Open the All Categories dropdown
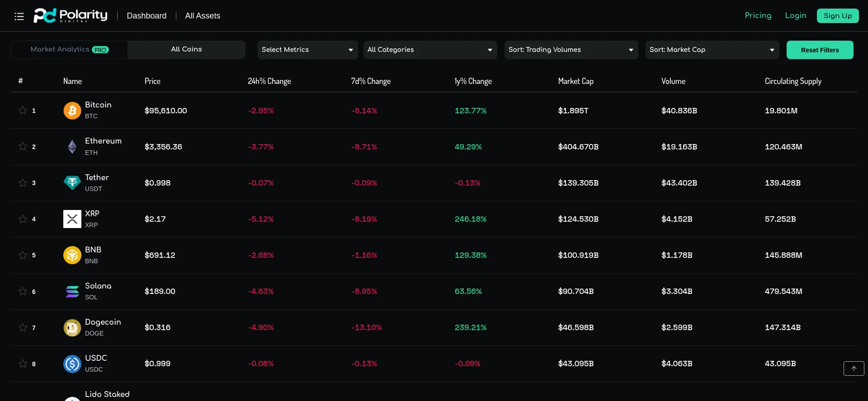 (430, 50)
